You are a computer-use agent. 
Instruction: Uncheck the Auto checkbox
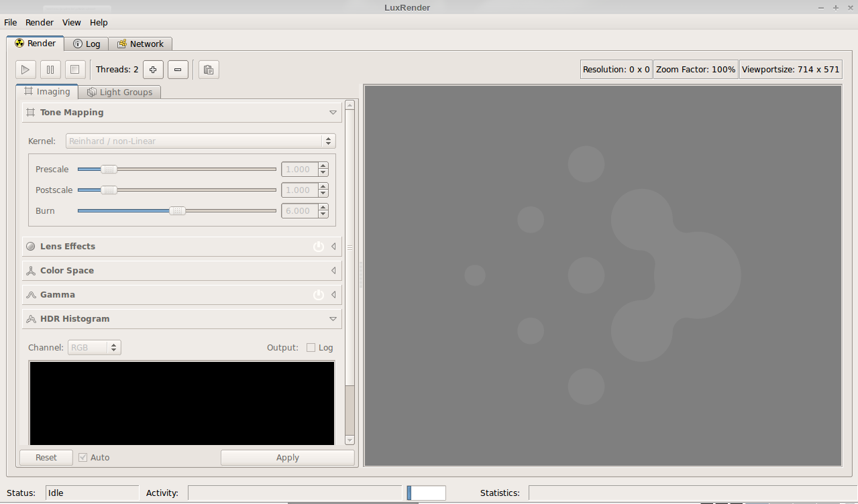pyautogui.click(x=83, y=458)
